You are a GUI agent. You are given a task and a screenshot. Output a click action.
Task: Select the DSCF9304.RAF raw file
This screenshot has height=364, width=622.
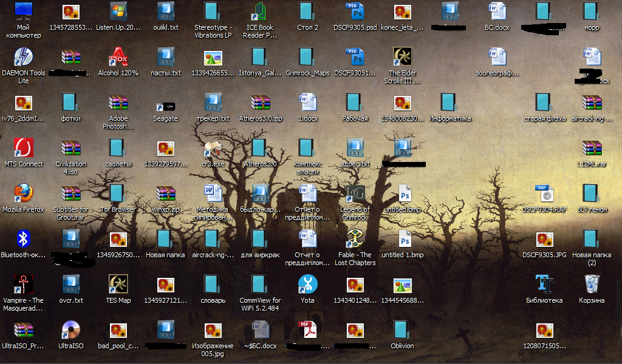pos(544,194)
